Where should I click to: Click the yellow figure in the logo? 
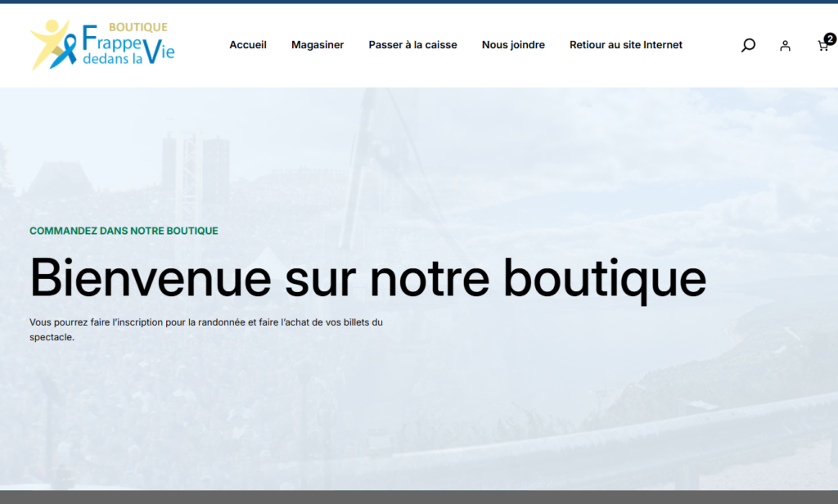point(47,39)
